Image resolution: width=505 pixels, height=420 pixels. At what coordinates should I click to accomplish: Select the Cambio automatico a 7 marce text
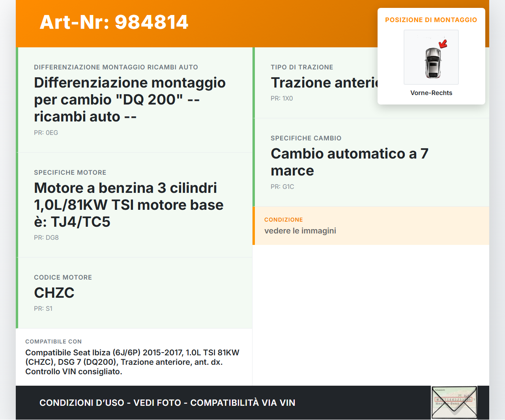point(349,162)
